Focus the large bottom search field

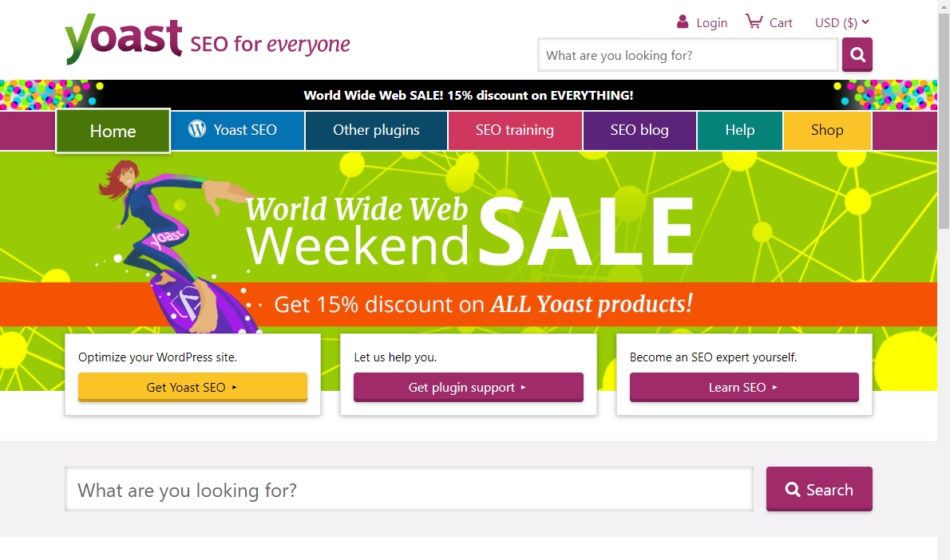point(409,489)
